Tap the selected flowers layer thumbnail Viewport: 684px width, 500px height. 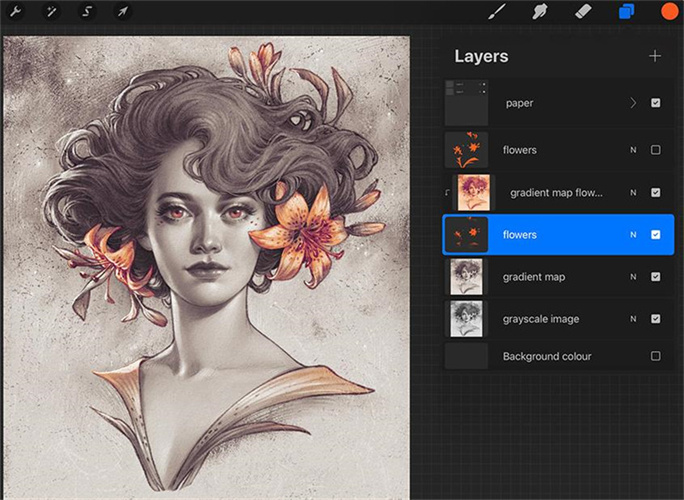pos(466,235)
